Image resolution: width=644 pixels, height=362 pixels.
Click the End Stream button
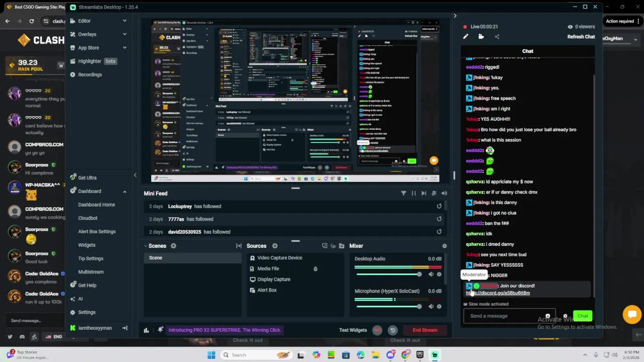point(425,330)
